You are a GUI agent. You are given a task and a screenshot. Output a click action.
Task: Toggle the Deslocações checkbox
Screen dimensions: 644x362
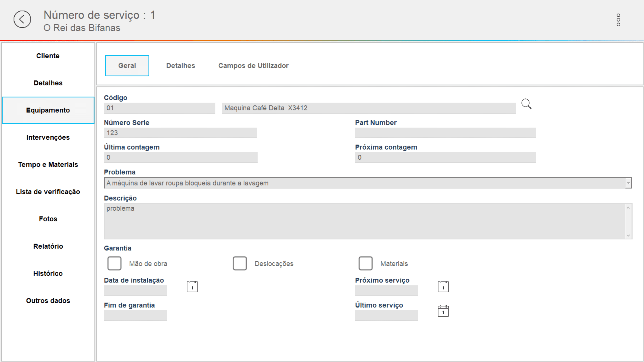240,263
